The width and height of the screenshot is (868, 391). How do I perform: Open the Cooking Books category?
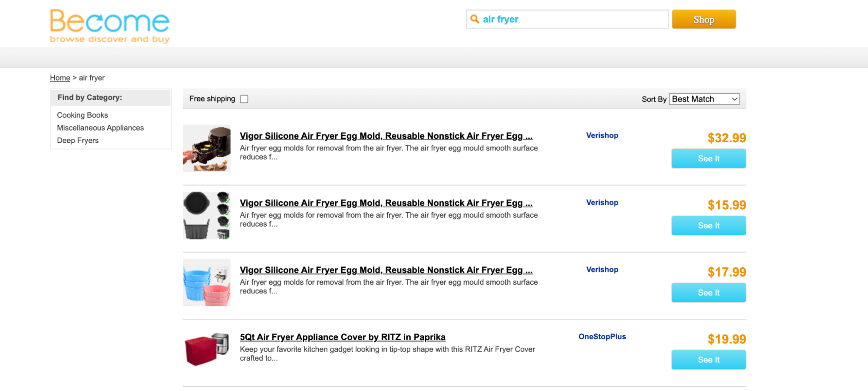coord(83,115)
